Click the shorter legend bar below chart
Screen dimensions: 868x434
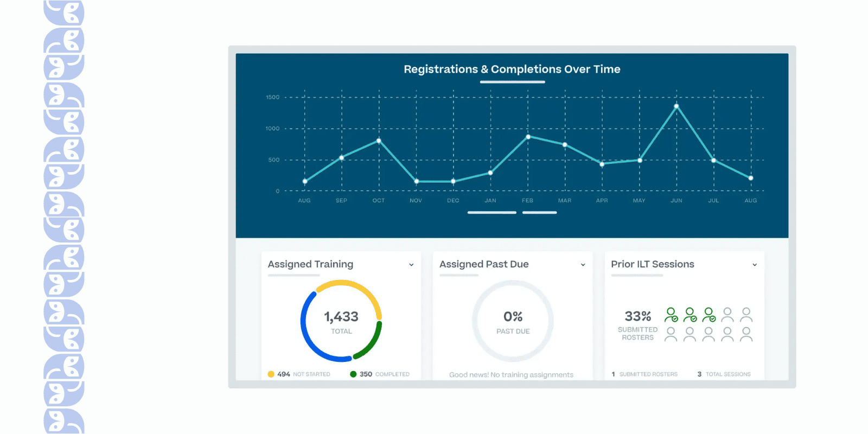point(540,213)
